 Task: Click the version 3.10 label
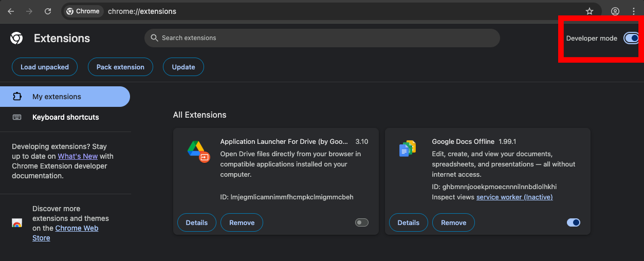(x=362, y=141)
